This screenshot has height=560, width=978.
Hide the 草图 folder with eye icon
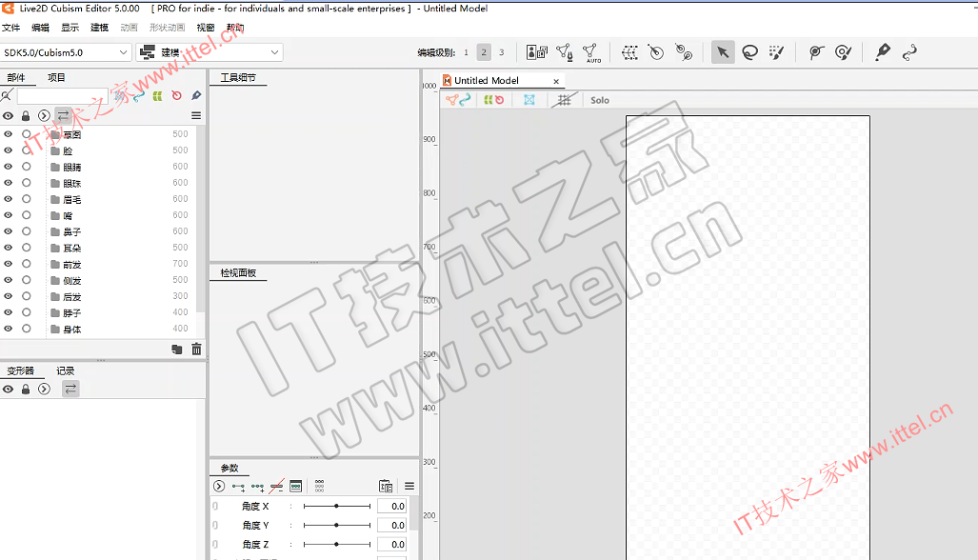[x=9, y=134]
